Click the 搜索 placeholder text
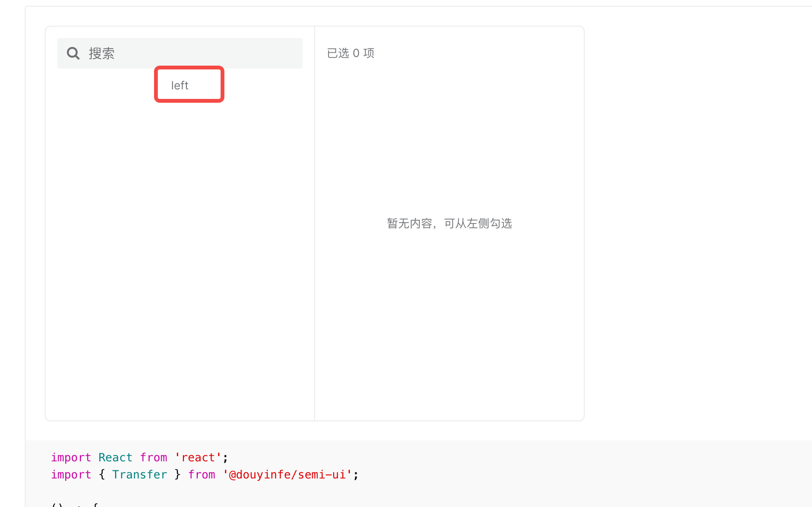Viewport: 812px width, 507px height. pos(102,53)
